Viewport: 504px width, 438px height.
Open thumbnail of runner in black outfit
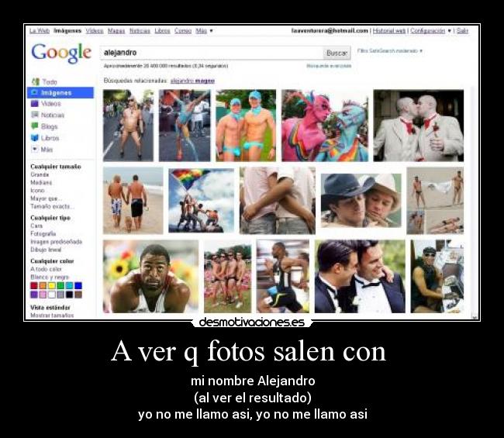click(x=283, y=276)
